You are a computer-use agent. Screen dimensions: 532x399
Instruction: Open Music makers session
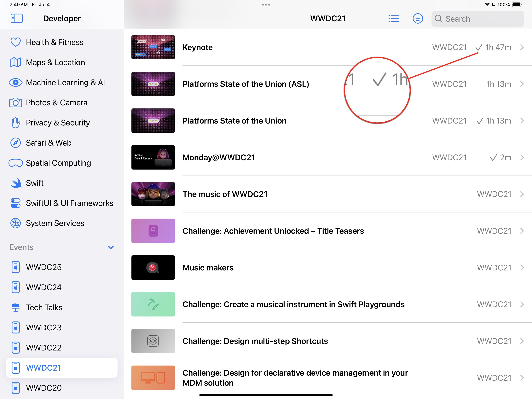pyautogui.click(x=328, y=267)
